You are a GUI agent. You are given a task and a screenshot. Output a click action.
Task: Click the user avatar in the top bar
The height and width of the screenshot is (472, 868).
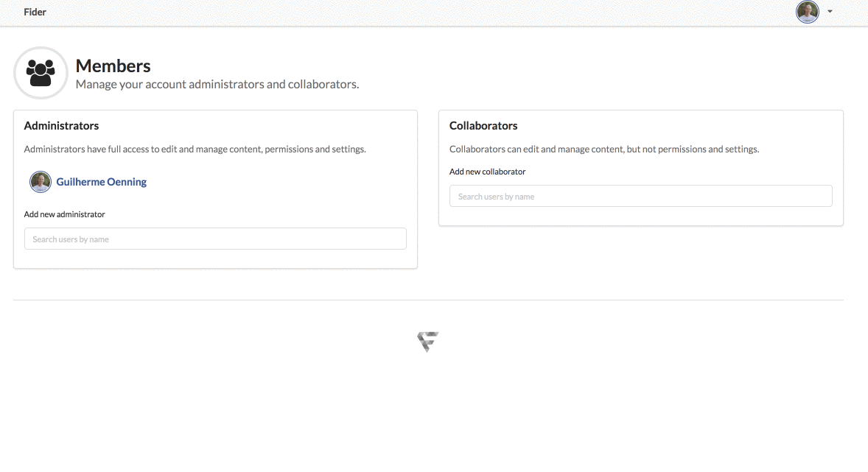(807, 12)
